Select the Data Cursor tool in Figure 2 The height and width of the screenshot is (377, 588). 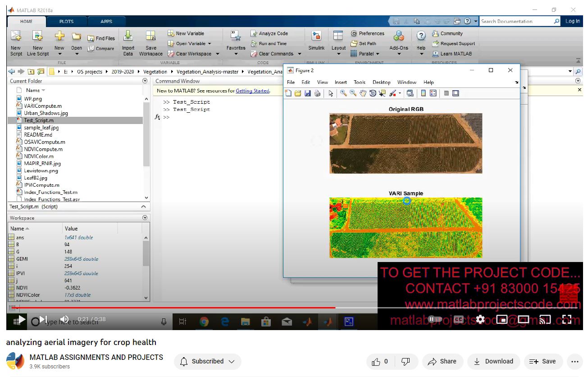[383, 93]
